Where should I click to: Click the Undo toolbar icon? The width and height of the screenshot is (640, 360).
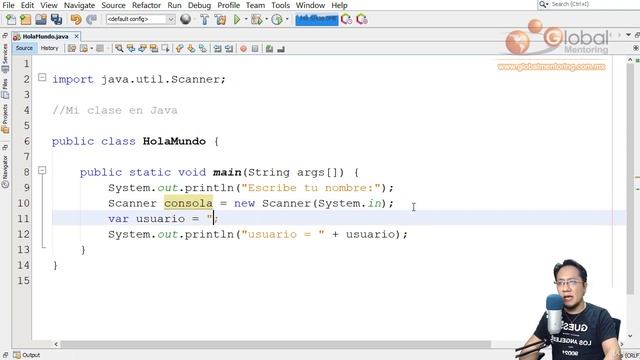tap(76, 19)
